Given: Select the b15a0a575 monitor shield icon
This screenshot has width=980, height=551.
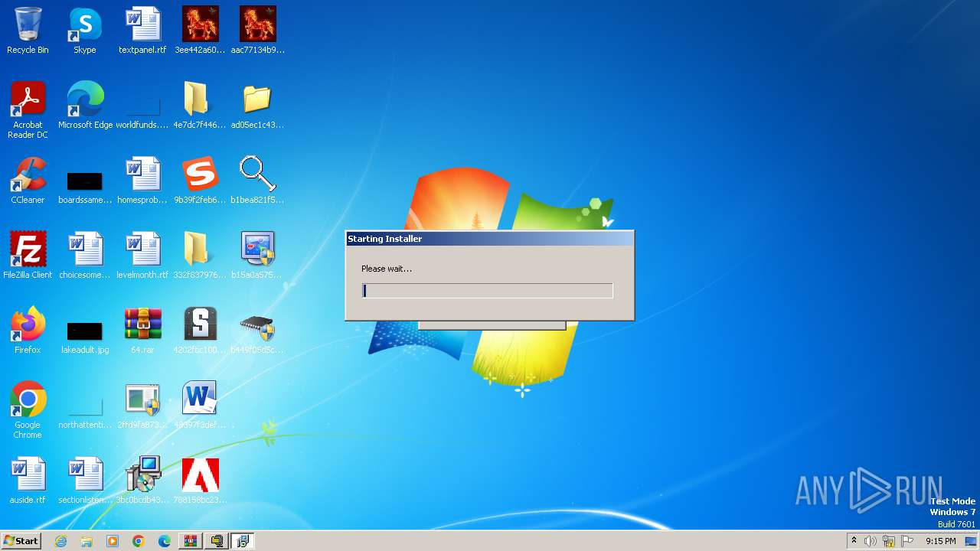Looking at the screenshot, I should pos(257,256).
